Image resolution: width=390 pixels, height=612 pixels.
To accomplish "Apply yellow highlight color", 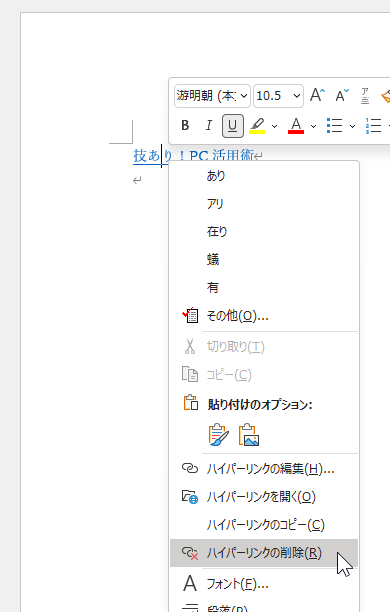I will coord(257,126).
